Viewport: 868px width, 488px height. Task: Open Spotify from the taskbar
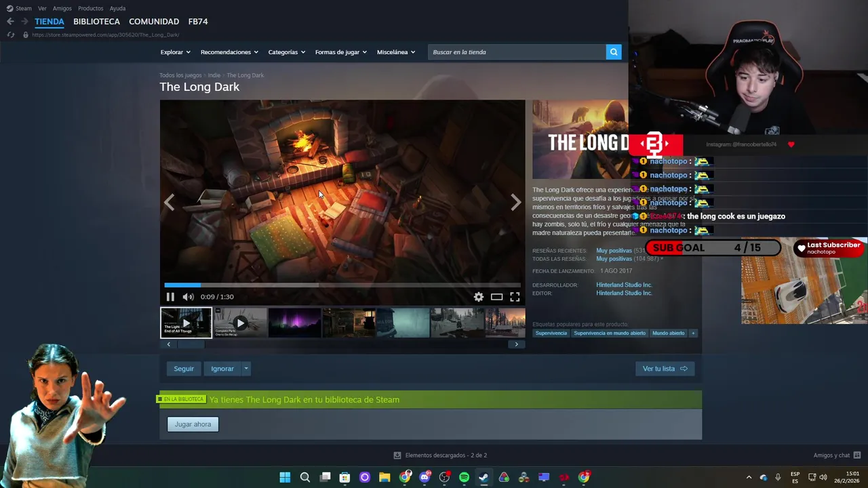click(x=464, y=477)
